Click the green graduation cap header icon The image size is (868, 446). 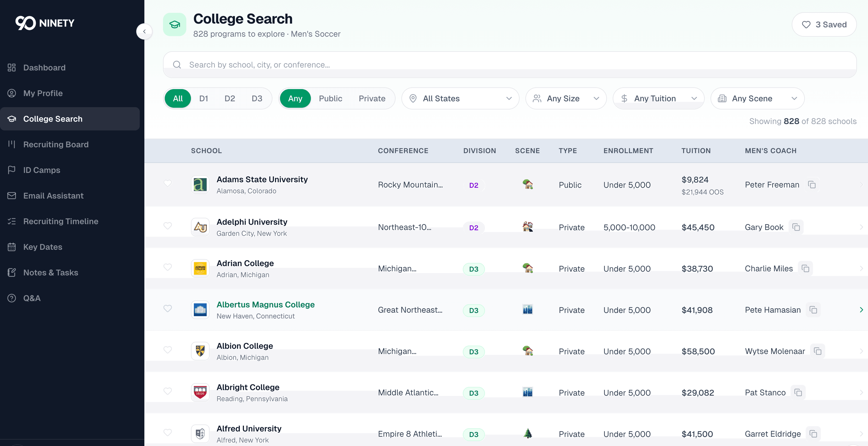pyautogui.click(x=175, y=25)
